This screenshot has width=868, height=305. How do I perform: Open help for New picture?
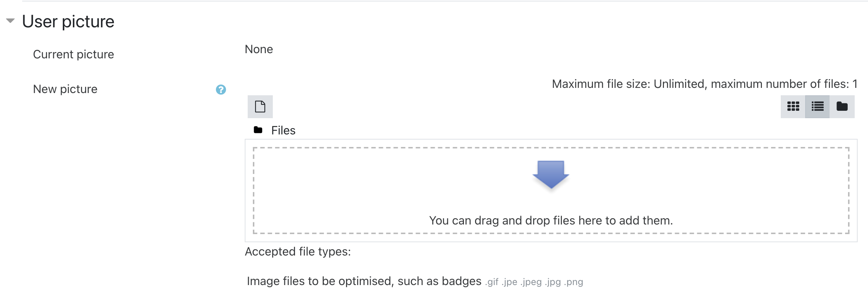[221, 89]
